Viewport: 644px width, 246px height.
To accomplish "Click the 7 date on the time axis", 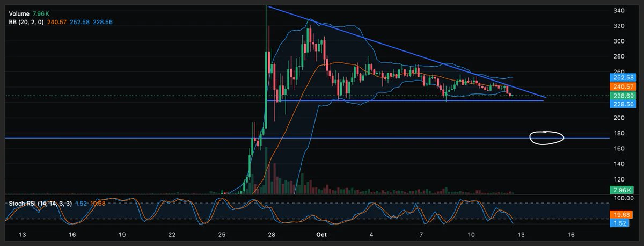I will click(421, 235).
